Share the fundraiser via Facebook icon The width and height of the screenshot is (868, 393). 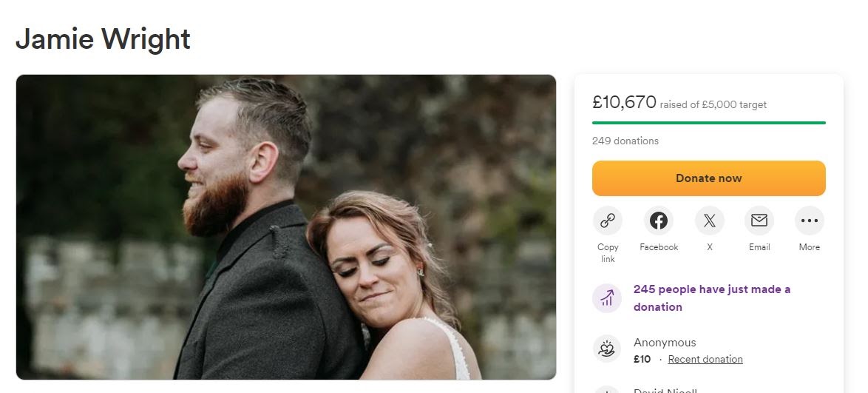[x=658, y=221]
